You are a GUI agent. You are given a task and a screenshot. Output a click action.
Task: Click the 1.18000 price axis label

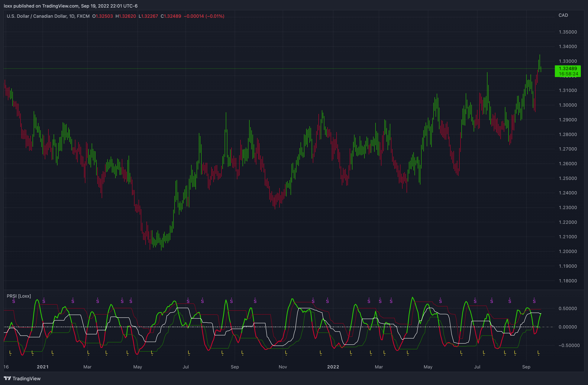click(568, 281)
